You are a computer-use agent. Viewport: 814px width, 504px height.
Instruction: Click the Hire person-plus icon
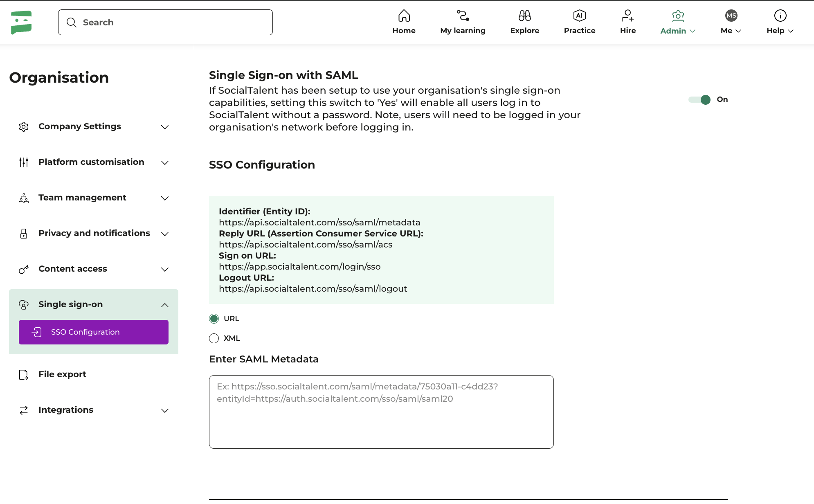point(627,16)
